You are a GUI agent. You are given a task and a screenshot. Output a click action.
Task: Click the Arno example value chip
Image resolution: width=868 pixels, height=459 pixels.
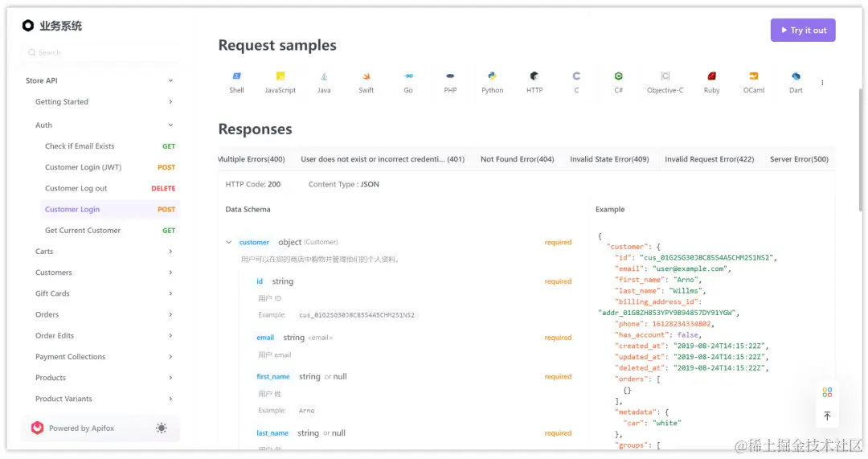tap(307, 410)
